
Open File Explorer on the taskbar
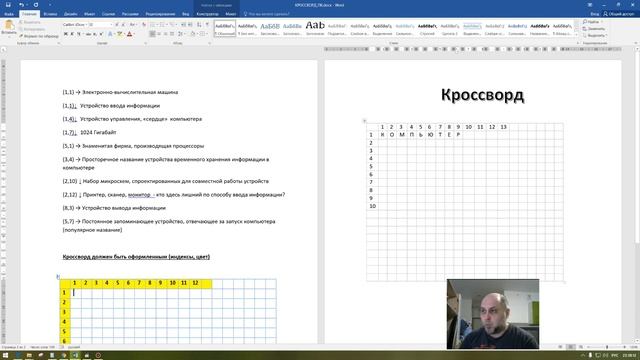pos(29,356)
